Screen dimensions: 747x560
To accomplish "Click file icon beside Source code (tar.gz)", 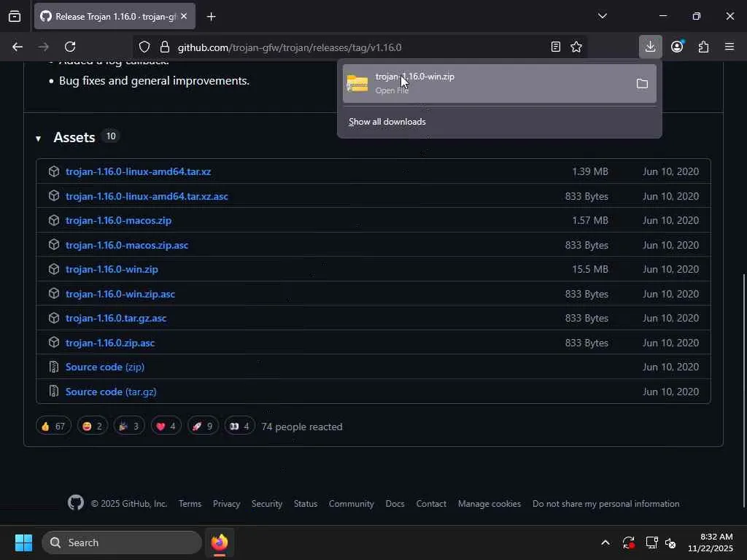I will click(x=54, y=392).
